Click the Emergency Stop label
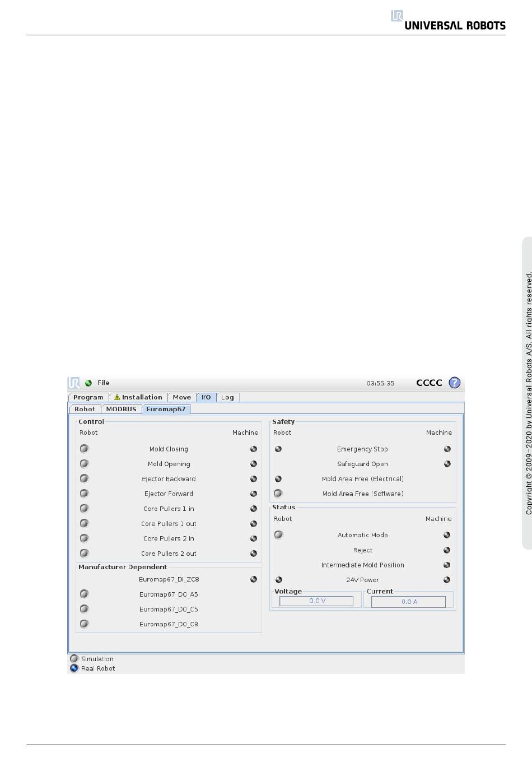The height and width of the screenshot is (772, 532). [x=362, y=449]
